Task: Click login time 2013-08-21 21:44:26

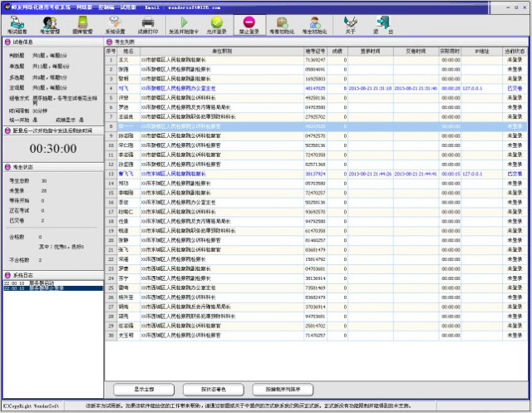Action: 370,174
